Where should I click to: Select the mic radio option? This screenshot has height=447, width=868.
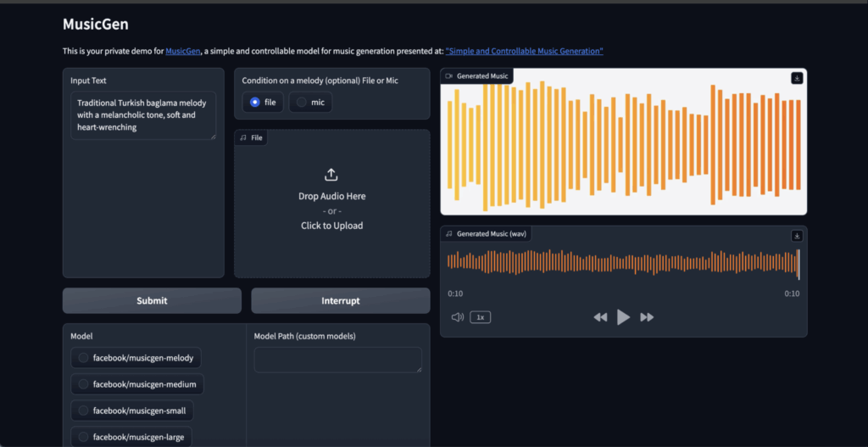[x=302, y=102]
